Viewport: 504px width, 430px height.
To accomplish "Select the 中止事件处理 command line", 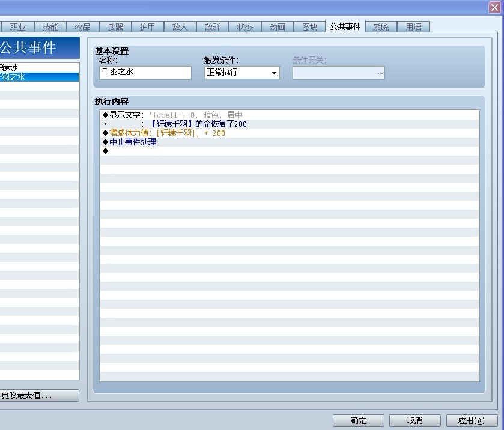I will tap(290, 142).
